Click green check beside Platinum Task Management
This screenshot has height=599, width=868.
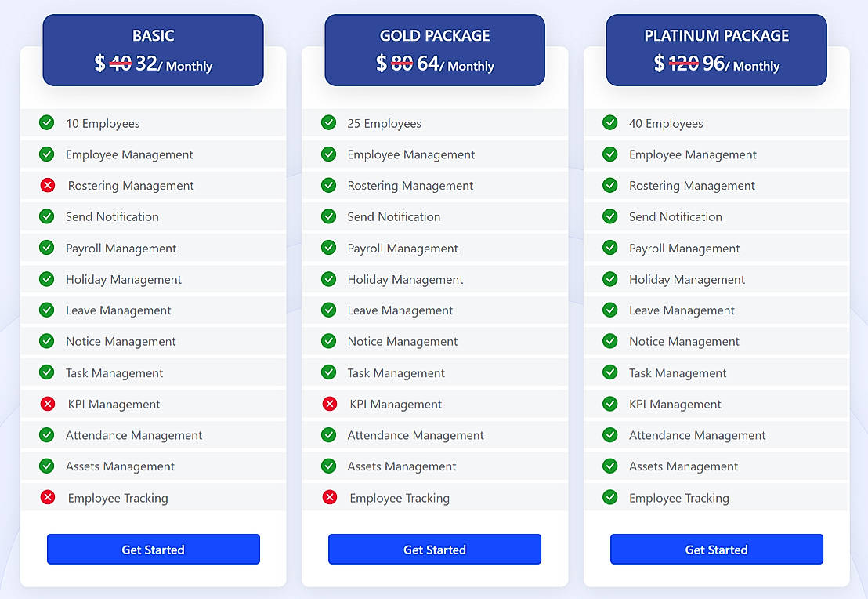coord(610,372)
